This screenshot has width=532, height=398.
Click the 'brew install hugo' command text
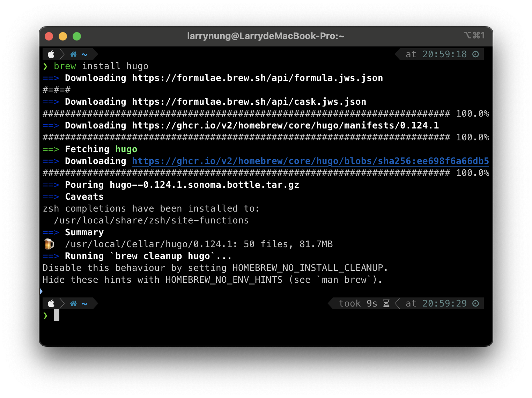click(x=101, y=66)
